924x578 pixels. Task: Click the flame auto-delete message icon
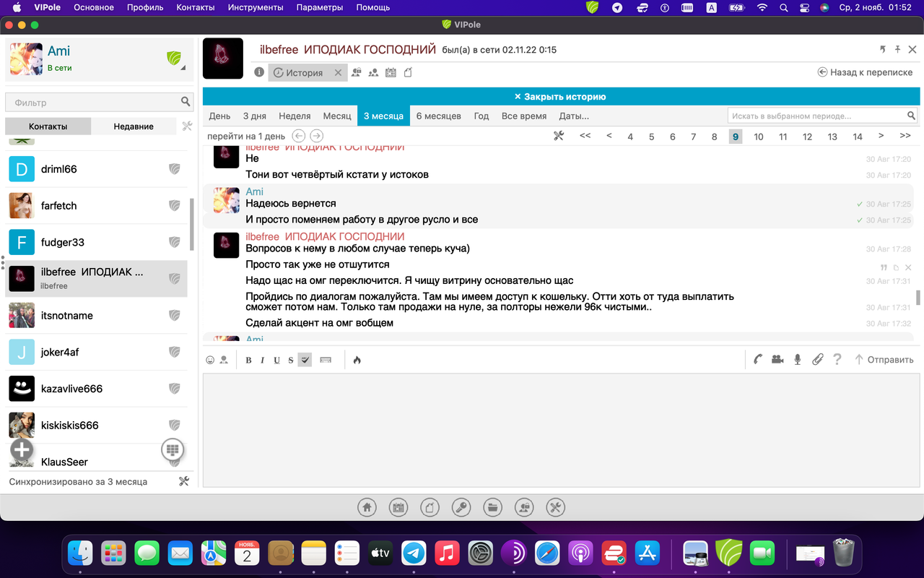coord(357,360)
